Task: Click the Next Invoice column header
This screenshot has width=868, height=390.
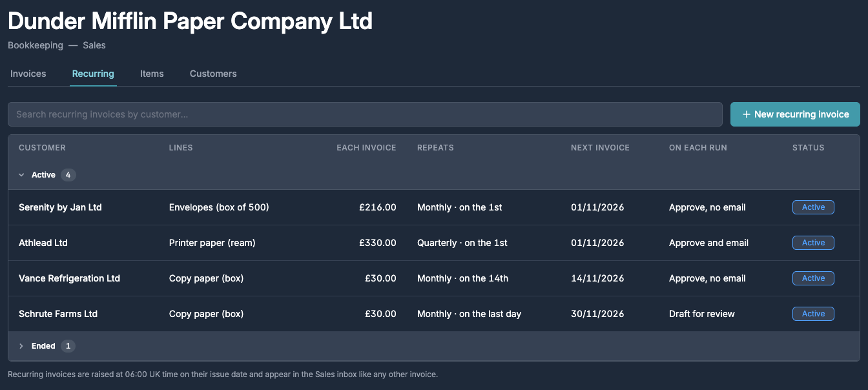Action: (600, 148)
